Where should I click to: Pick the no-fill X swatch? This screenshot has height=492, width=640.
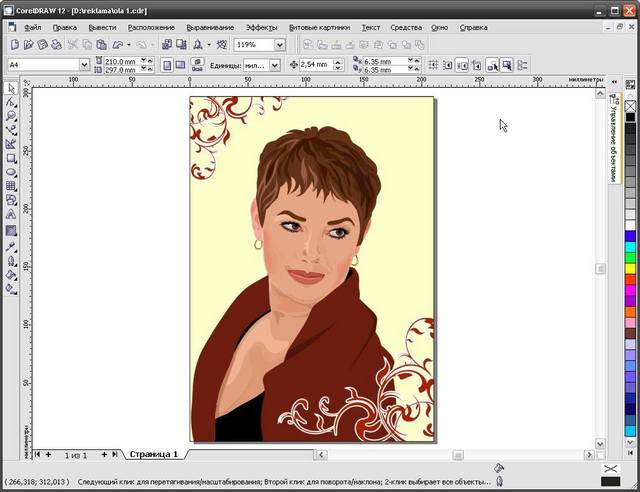pyautogui.click(x=631, y=106)
